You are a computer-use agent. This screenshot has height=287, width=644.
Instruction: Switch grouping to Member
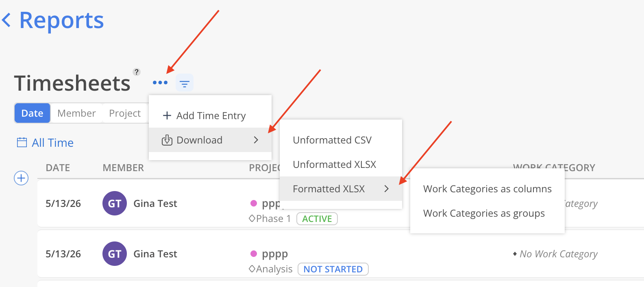[76, 113]
